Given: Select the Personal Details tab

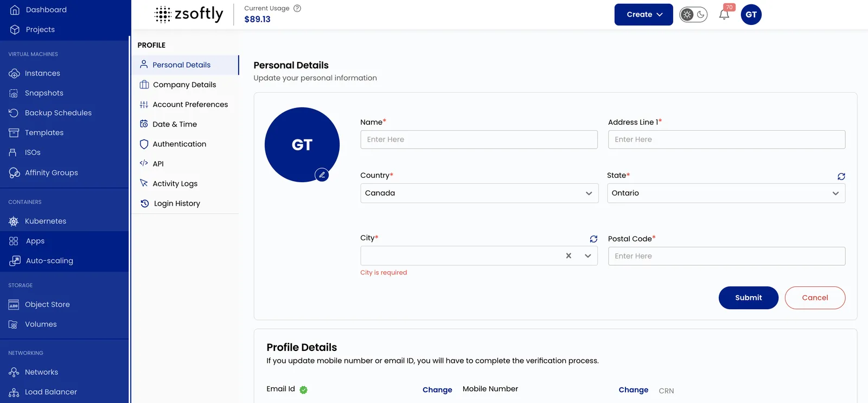Looking at the screenshot, I should click(x=185, y=65).
